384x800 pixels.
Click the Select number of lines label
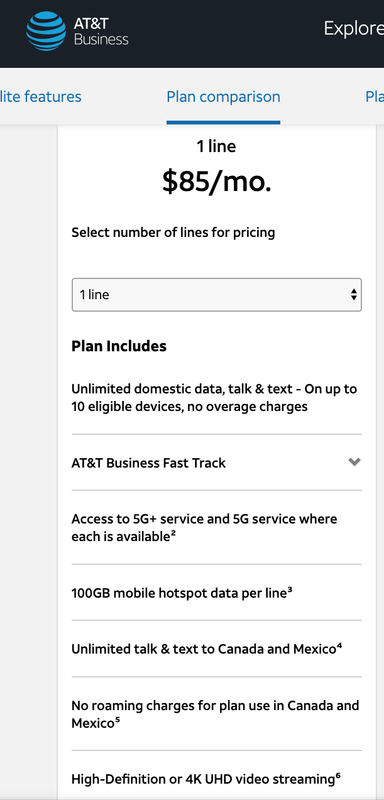173,233
